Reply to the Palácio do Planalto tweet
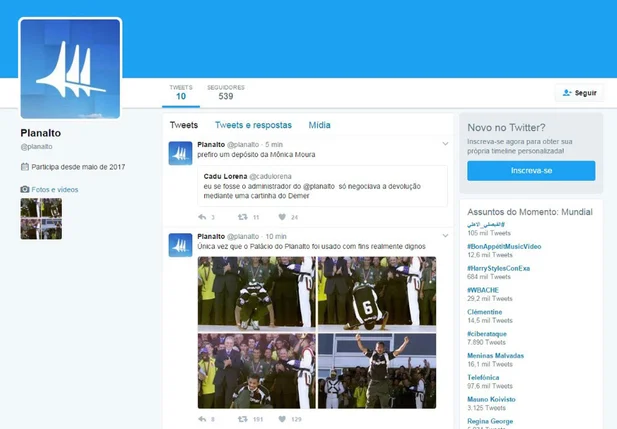This screenshot has height=429, width=617. [x=202, y=419]
